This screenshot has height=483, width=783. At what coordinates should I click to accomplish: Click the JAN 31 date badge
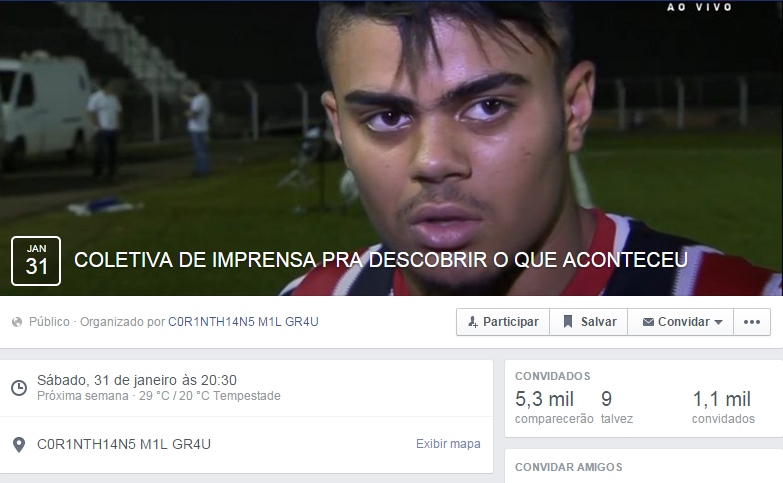36,261
